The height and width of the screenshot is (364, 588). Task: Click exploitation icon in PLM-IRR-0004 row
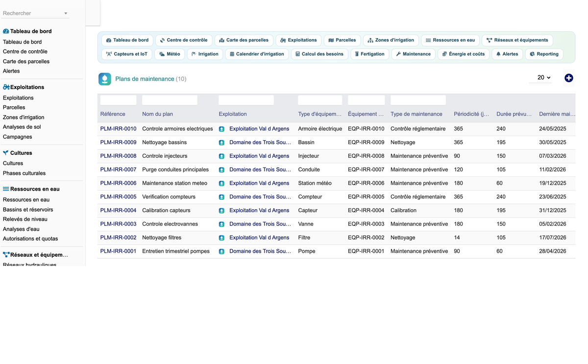point(221,211)
